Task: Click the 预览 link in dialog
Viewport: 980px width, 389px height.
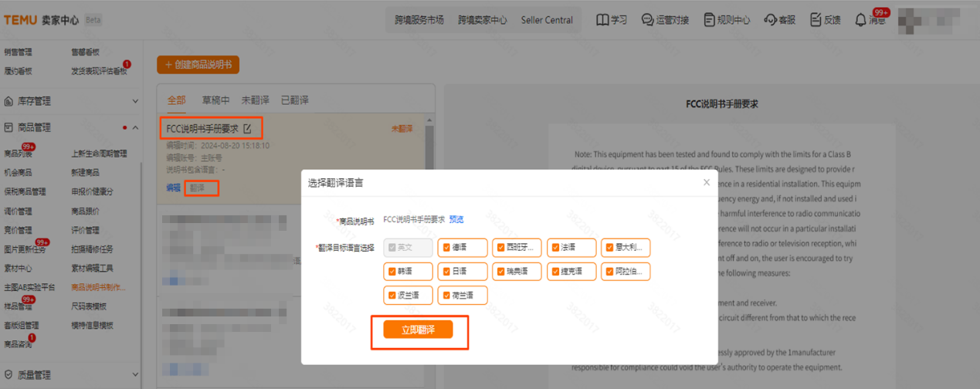Action: click(456, 220)
